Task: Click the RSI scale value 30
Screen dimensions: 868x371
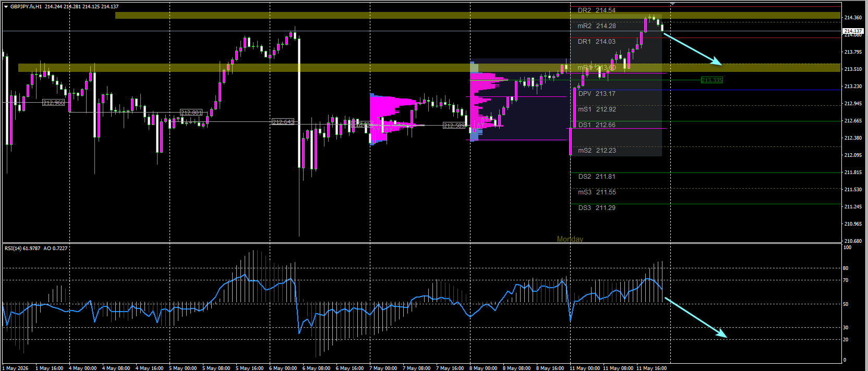Action: pos(846,328)
